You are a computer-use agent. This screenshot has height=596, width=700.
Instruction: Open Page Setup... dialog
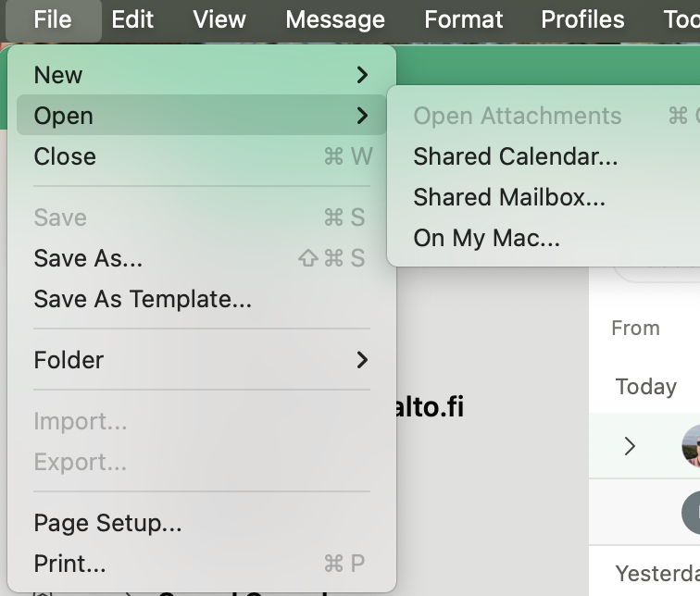click(107, 523)
